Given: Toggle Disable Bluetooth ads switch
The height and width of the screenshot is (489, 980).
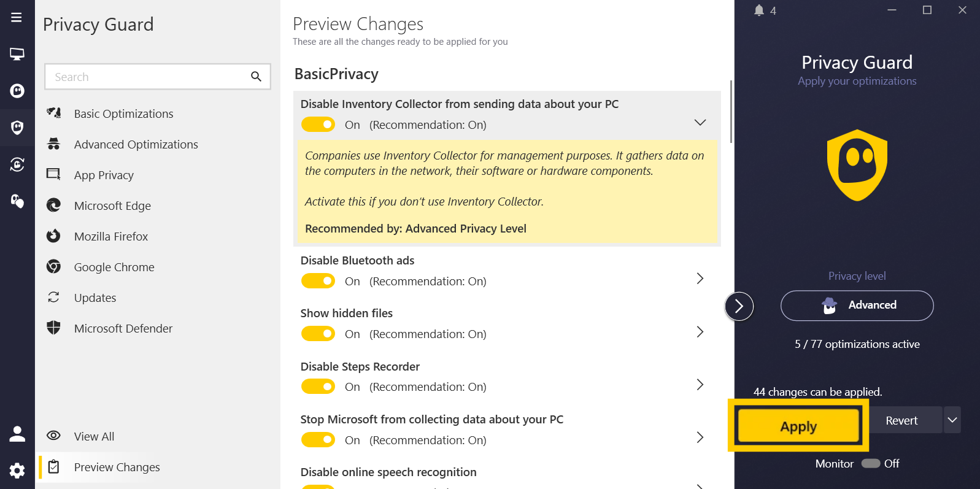Looking at the screenshot, I should pos(318,281).
